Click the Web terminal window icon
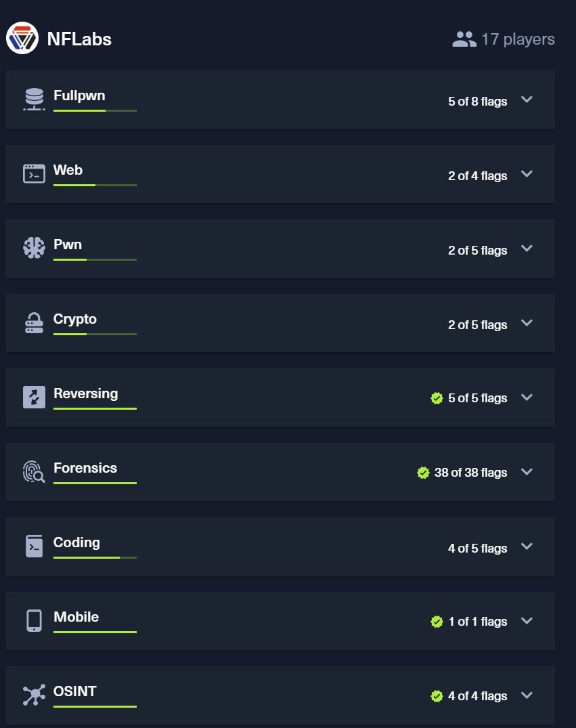The height and width of the screenshot is (728, 576). point(35,173)
